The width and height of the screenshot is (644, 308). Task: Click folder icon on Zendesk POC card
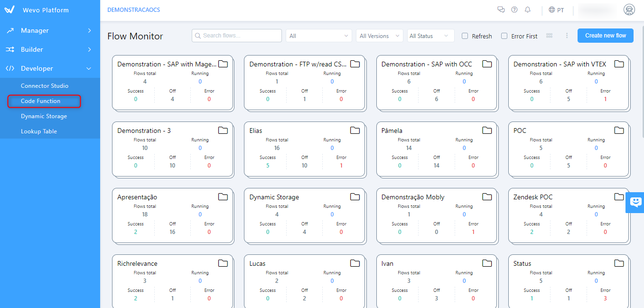pyautogui.click(x=619, y=197)
